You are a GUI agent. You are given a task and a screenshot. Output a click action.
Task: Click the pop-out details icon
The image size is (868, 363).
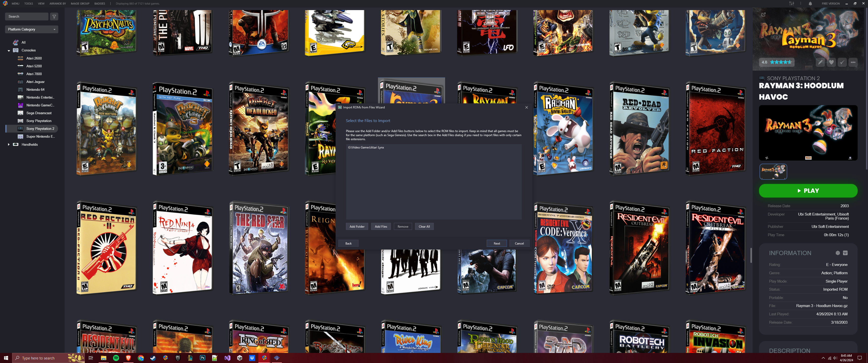point(764,14)
